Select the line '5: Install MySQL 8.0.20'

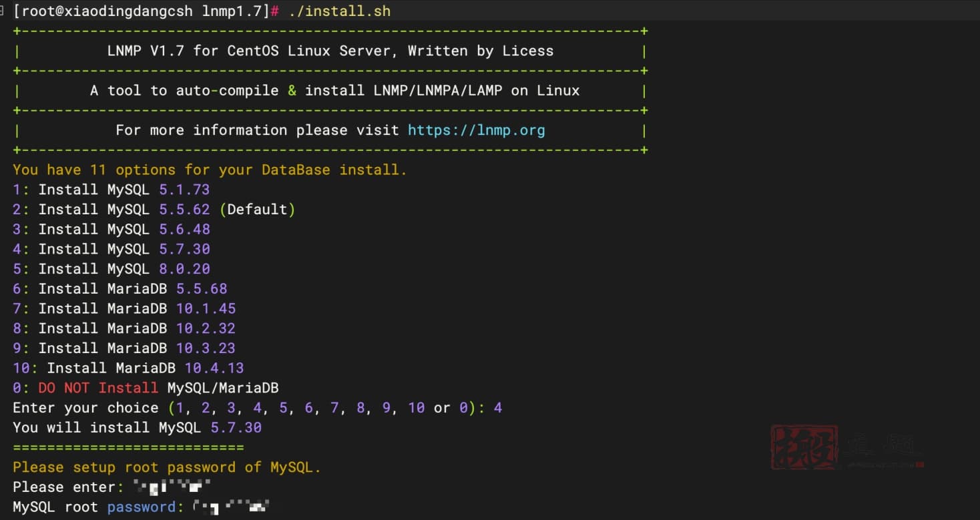[x=111, y=269]
